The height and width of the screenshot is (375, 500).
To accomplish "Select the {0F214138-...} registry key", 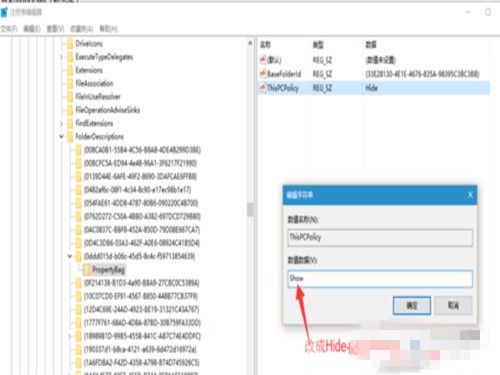I will [142, 283].
